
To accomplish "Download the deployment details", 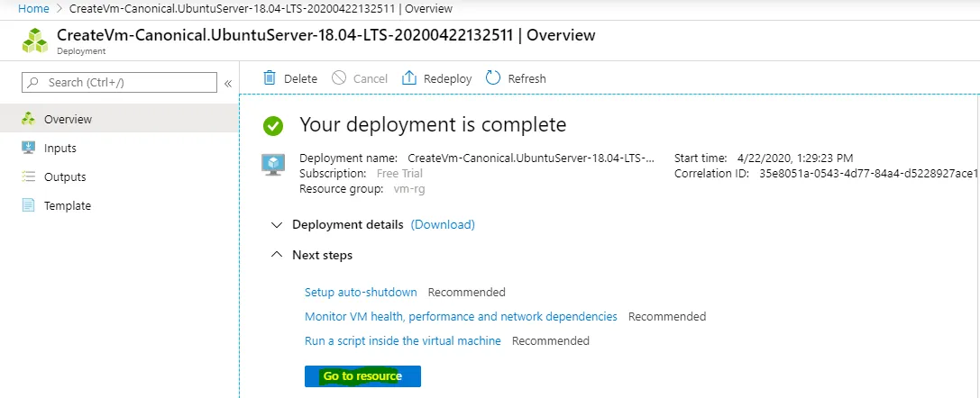I will pos(443,224).
